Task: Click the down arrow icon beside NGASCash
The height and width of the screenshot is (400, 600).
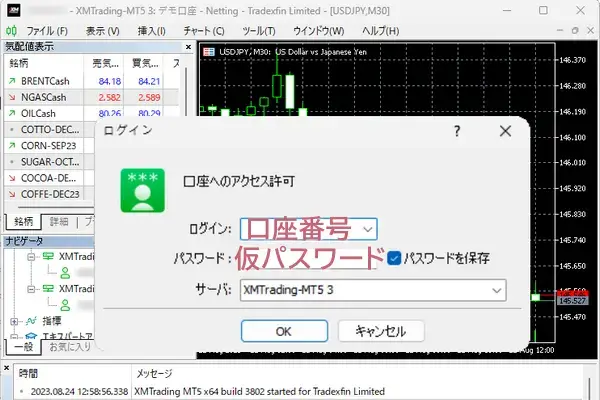Action: (12, 97)
